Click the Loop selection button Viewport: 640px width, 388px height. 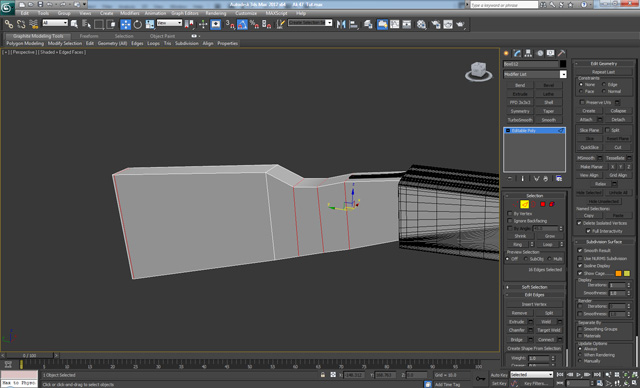pyautogui.click(x=547, y=244)
